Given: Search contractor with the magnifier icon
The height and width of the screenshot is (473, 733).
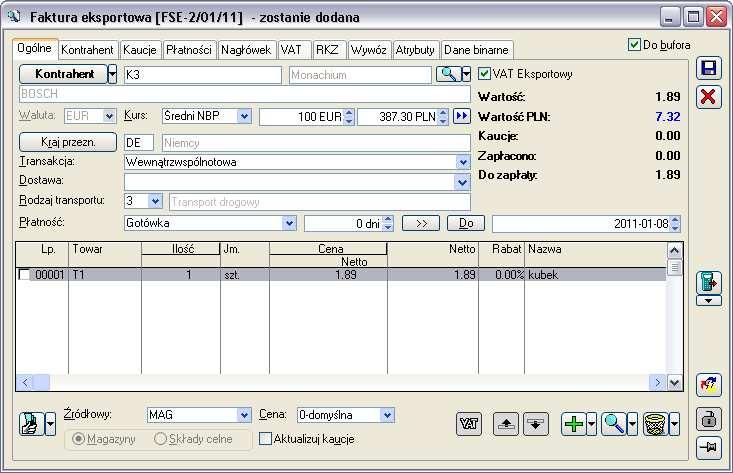Looking at the screenshot, I should point(448,74).
